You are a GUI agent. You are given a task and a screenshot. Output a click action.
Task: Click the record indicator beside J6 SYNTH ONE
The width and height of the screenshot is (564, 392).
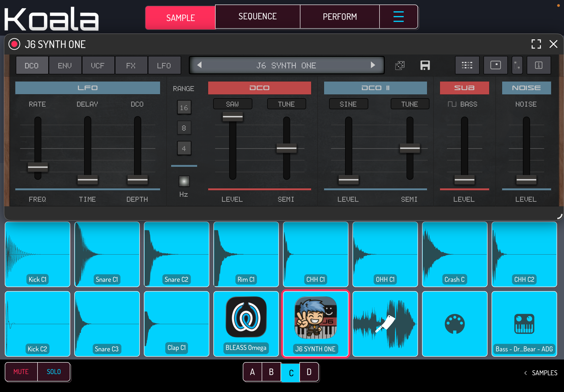[14, 44]
